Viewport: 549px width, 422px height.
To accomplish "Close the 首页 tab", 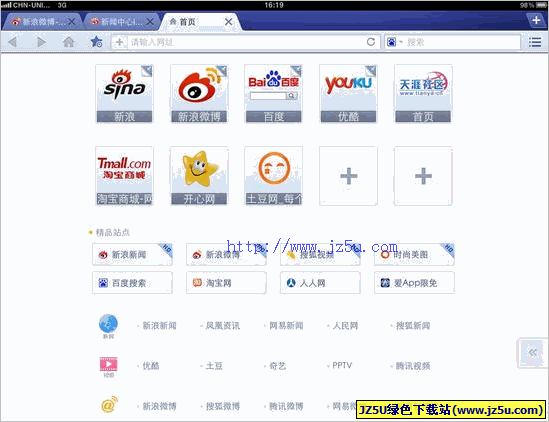I will (229, 22).
